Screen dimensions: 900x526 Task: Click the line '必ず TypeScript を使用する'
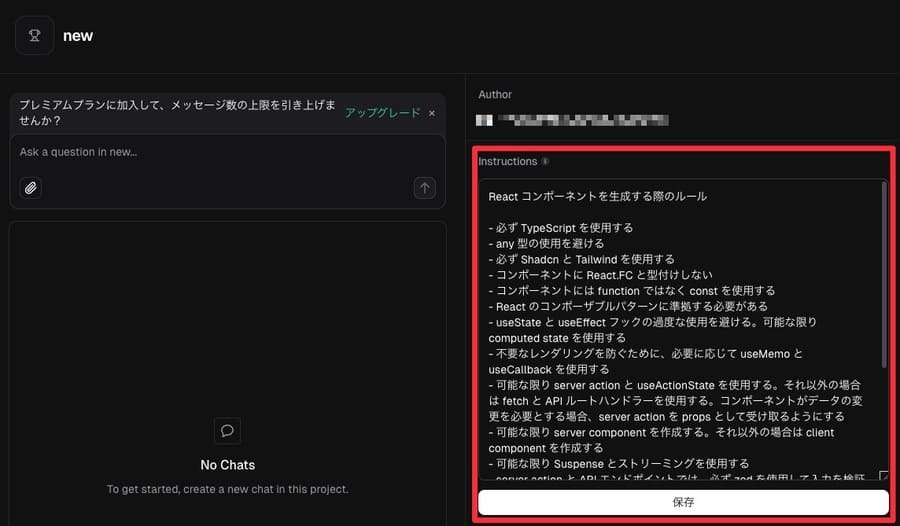click(x=561, y=228)
